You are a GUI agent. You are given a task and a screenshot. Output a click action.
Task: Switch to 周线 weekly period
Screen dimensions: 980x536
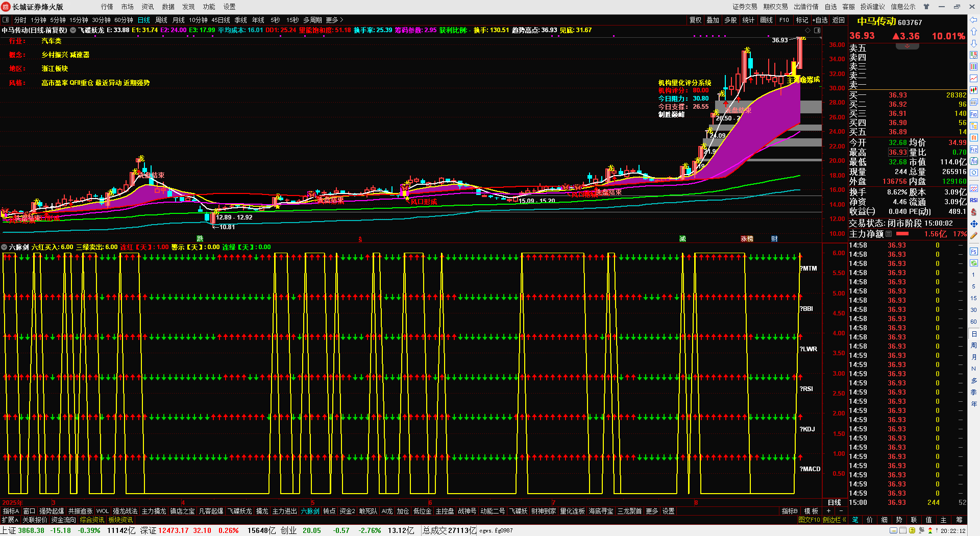coord(161,20)
